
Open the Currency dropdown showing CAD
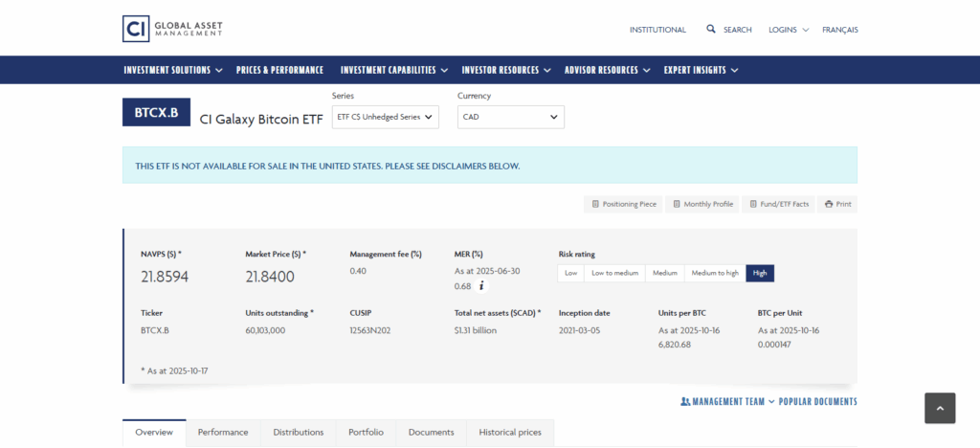coord(511,117)
